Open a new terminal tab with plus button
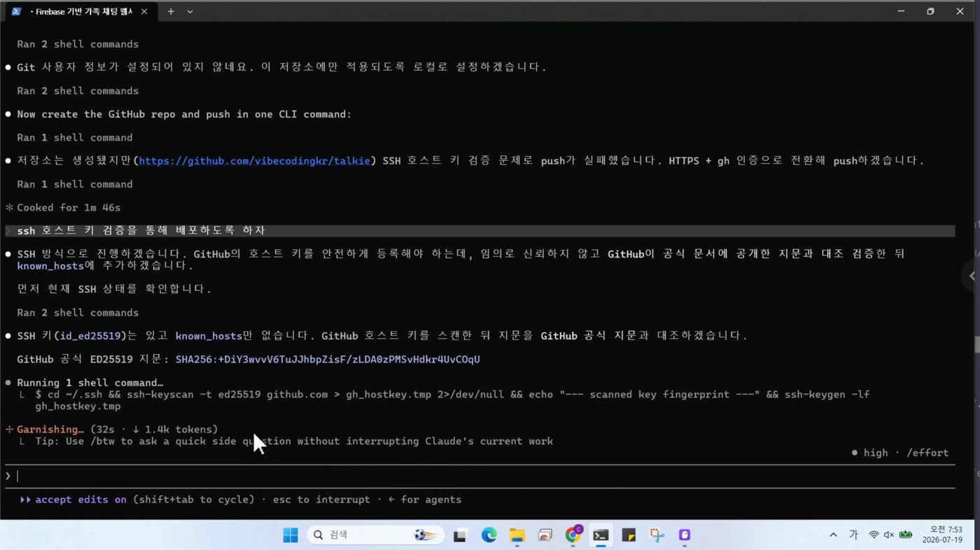 [x=171, y=11]
